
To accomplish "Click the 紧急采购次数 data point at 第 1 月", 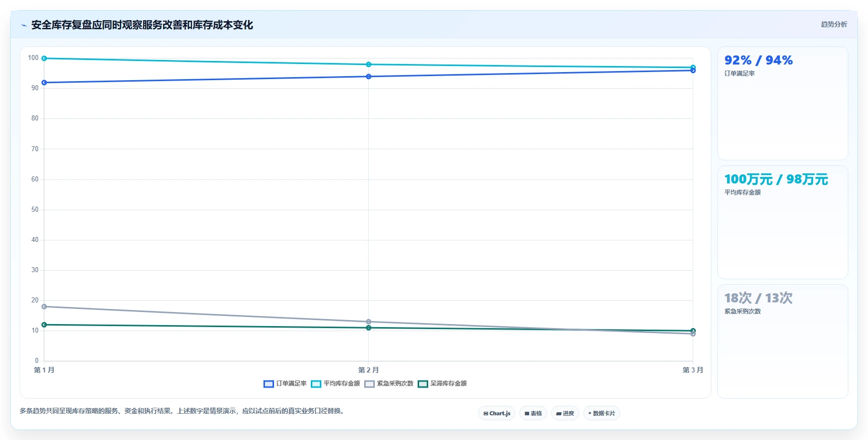I will pos(44,306).
